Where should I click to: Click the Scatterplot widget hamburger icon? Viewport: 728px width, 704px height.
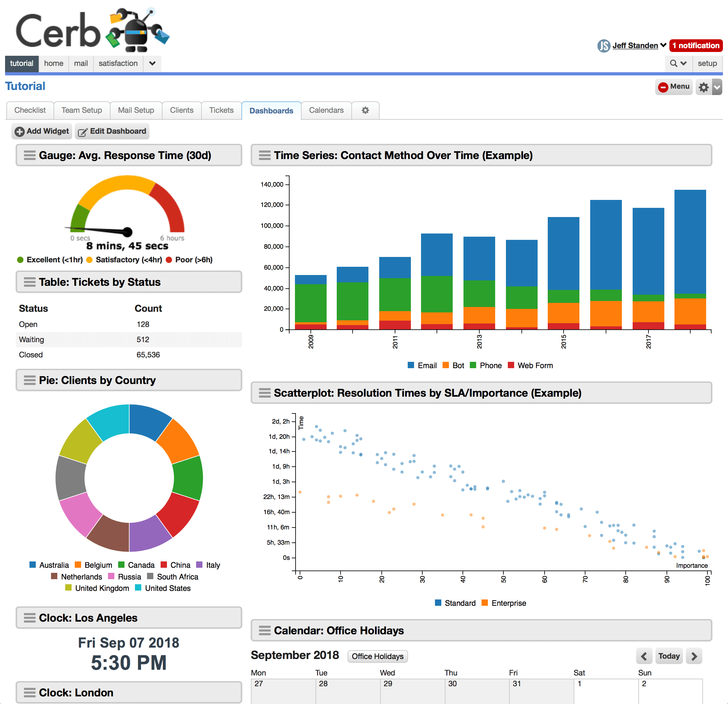pos(265,393)
